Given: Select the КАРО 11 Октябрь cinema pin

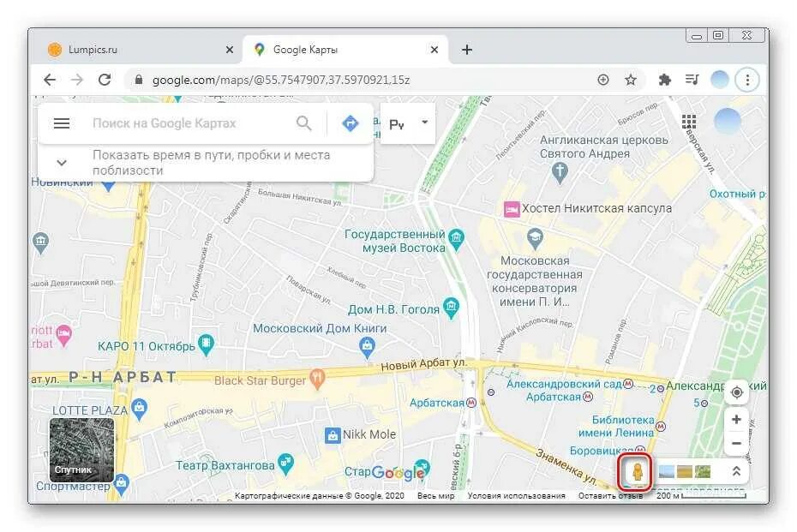Looking at the screenshot, I should pyautogui.click(x=206, y=344).
